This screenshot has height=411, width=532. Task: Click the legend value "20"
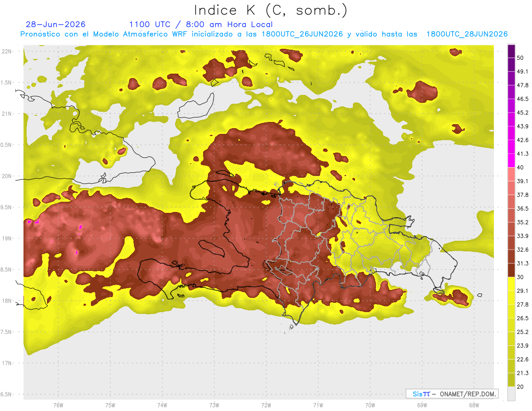coord(521,387)
